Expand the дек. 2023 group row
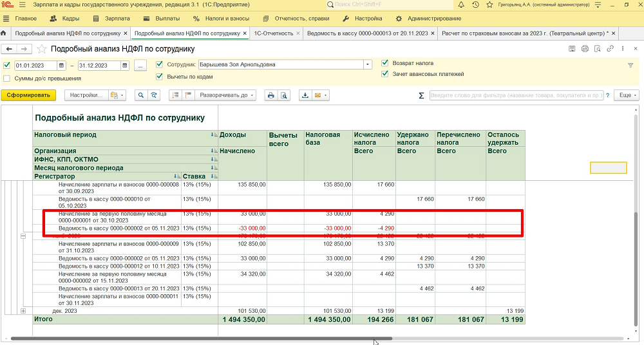This screenshot has height=345, width=644. 24,311
